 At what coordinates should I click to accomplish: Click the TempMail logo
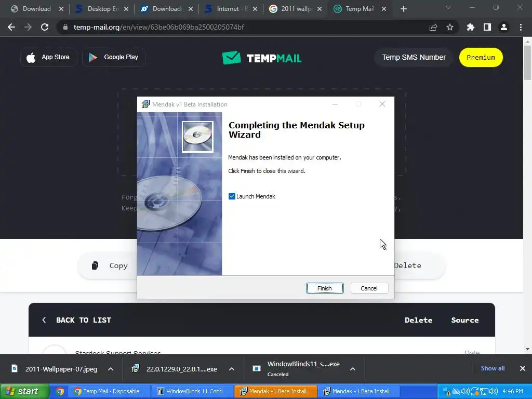pyautogui.click(x=262, y=58)
